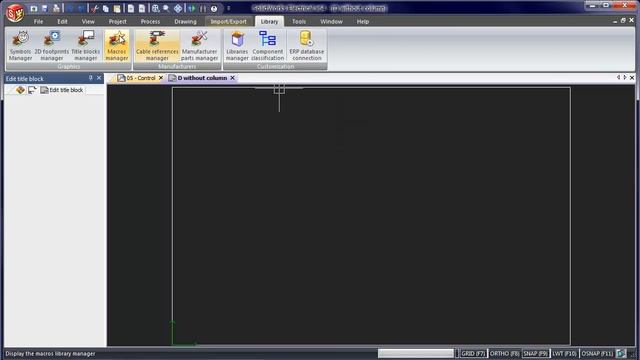This screenshot has height=360, width=640.
Task: Open the Manufacturer parts manager
Action: [x=200, y=46]
